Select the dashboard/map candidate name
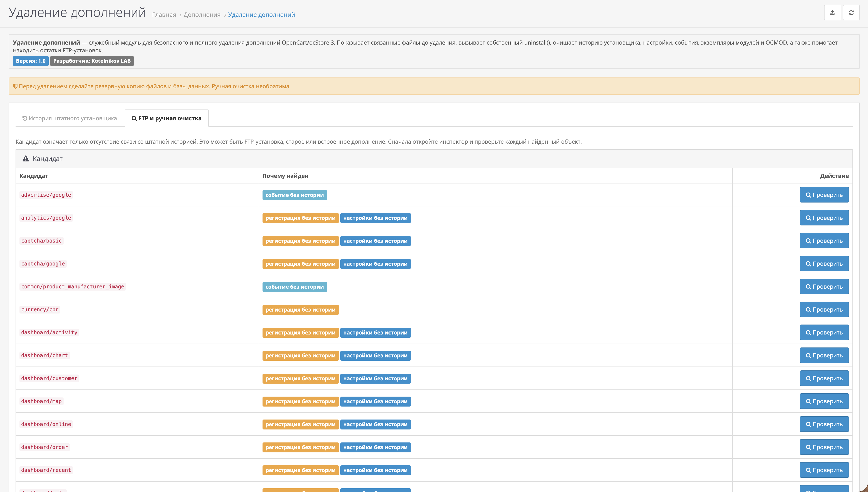 point(41,401)
